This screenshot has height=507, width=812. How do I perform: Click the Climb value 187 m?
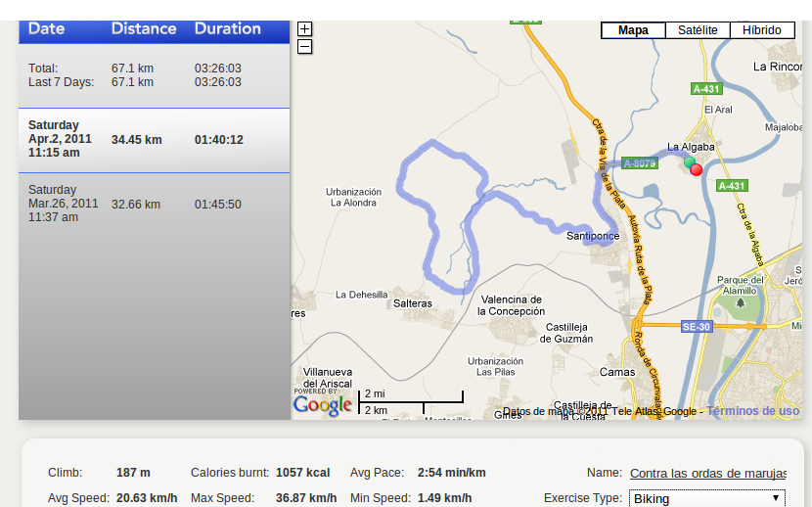(x=133, y=473)
